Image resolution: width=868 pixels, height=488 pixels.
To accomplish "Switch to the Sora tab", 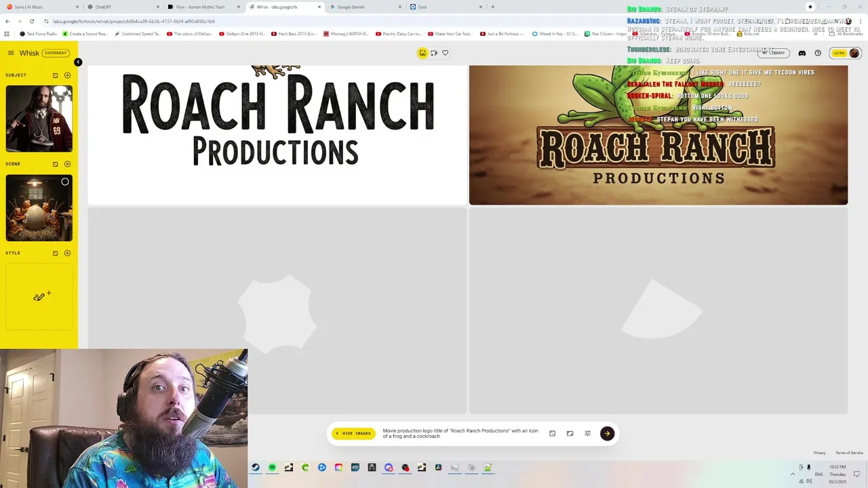I will [446, 7].
